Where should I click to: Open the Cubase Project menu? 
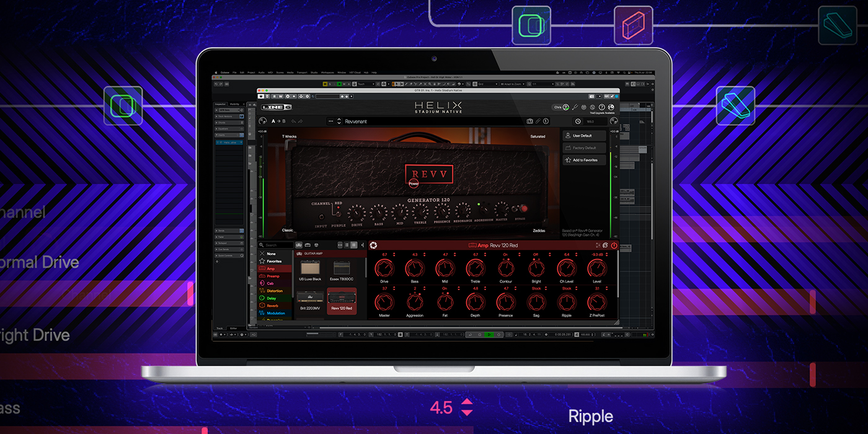251,73
